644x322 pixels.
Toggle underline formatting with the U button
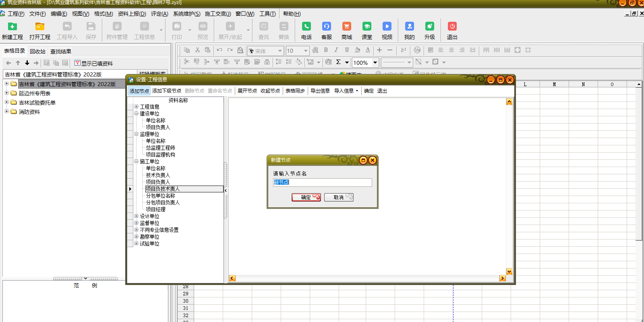(x=347, y=50)
